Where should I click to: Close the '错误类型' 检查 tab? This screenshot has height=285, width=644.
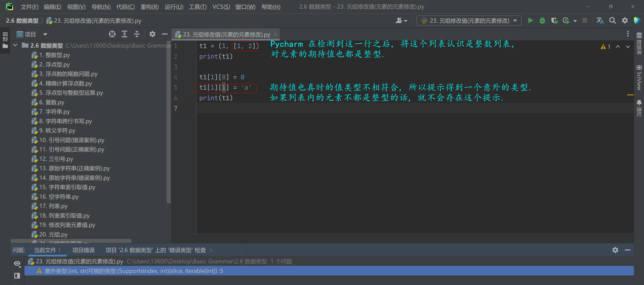click(211, 250)
